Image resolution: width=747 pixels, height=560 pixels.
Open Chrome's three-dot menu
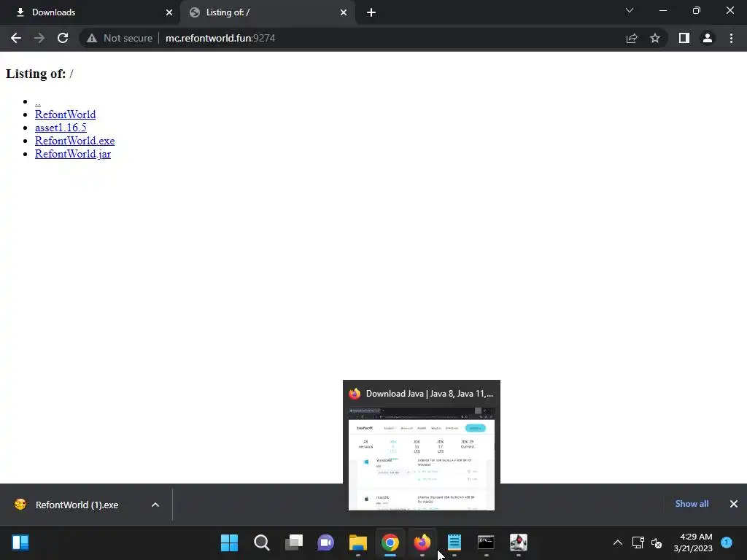[x=731, y=38]
